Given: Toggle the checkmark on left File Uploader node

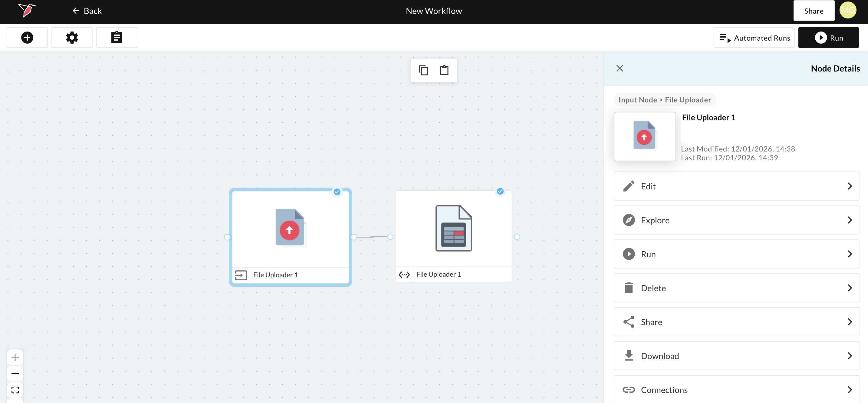Looking at the screenshot, I should coord(337,192).
